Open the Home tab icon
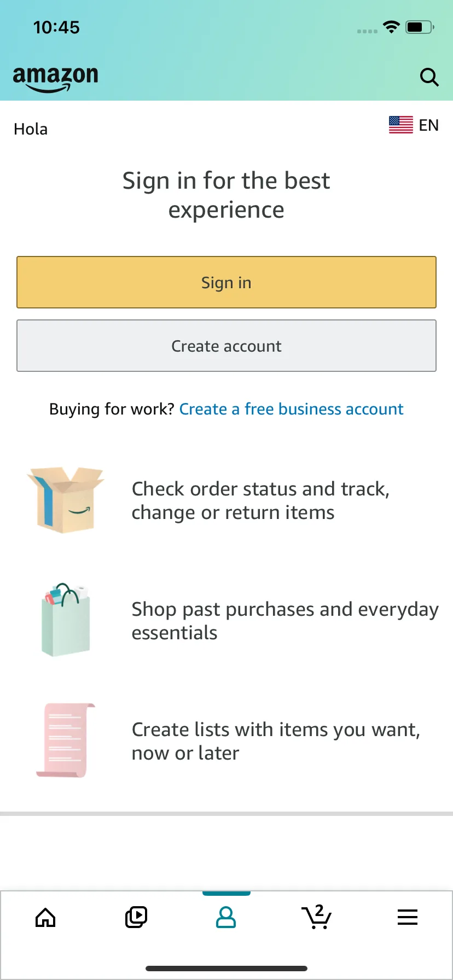453x980 pixels. pyautogui.click(x=45, y=917)
